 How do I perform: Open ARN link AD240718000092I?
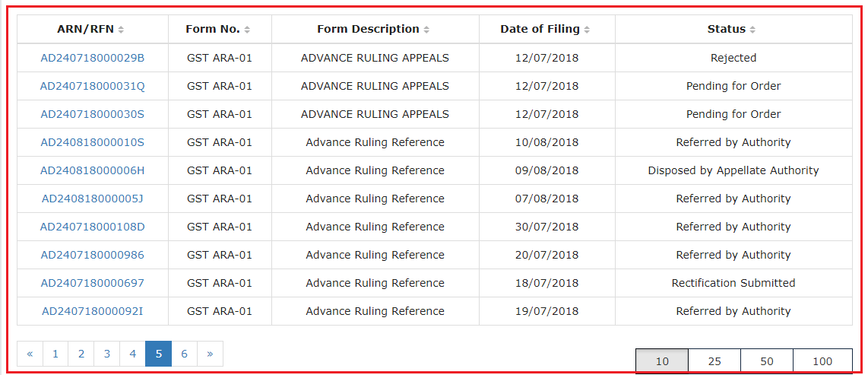click(x=93, y=311)
